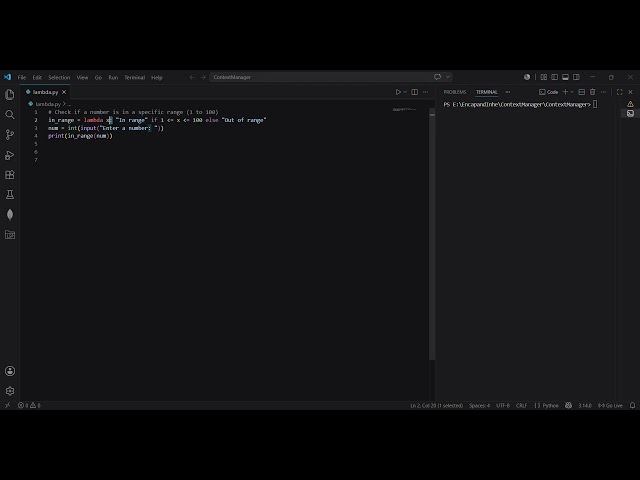
Task: Run the Python file with play button
Action: coord(398,92)
